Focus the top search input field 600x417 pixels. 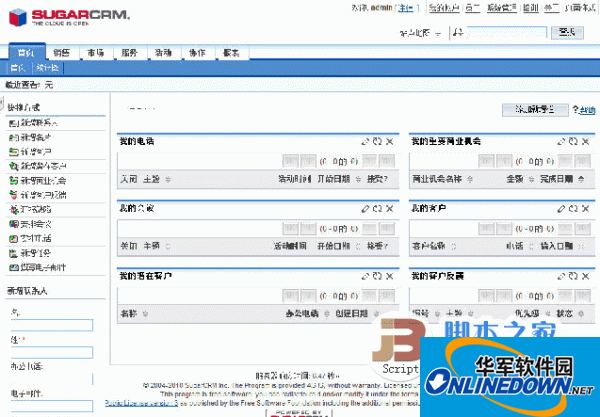pos(507,33)
